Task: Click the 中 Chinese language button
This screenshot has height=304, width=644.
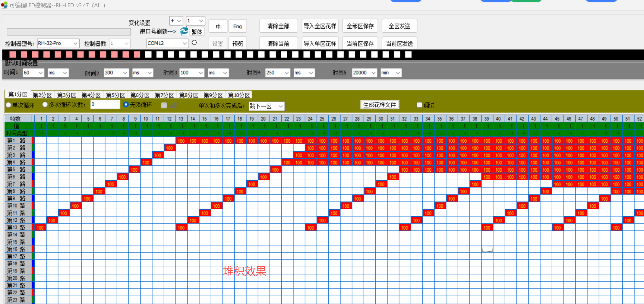Action: [x=218, y=26]
